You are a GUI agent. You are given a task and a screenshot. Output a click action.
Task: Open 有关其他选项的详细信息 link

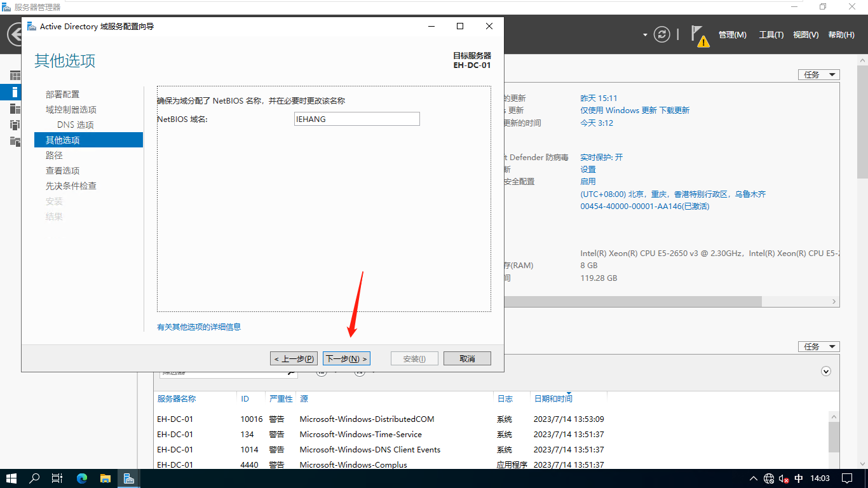click(x=199, y=327)
